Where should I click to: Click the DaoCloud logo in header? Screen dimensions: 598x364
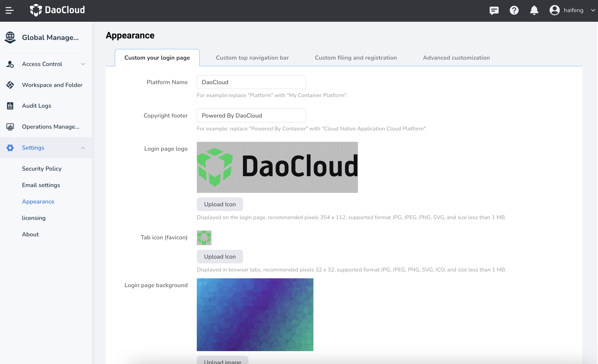coord(57,10)
